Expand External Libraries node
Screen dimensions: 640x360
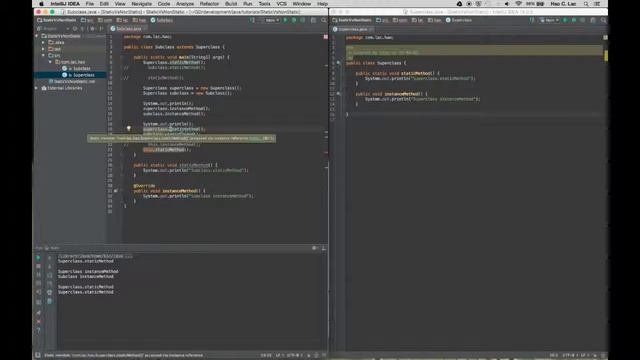tap(37, 88)
